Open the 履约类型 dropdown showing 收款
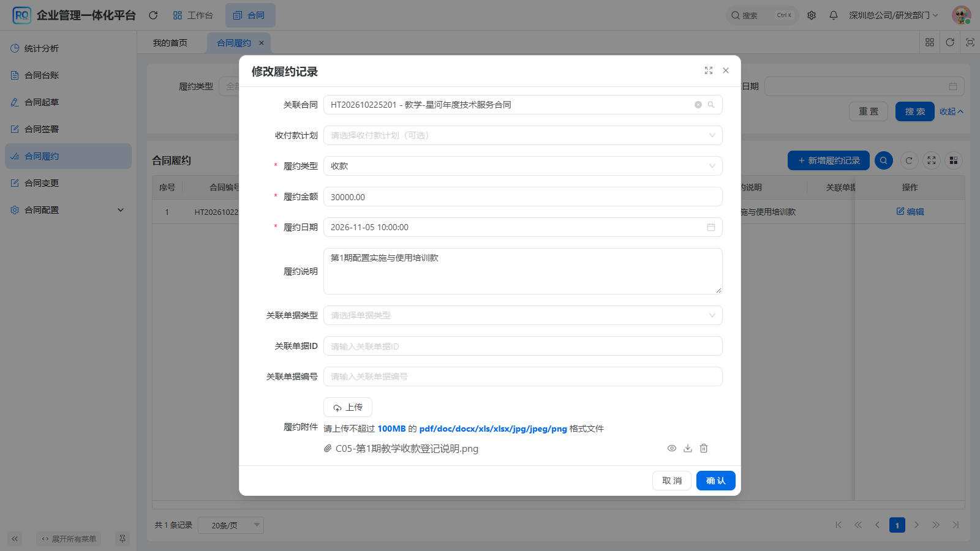 pos(523,166)
